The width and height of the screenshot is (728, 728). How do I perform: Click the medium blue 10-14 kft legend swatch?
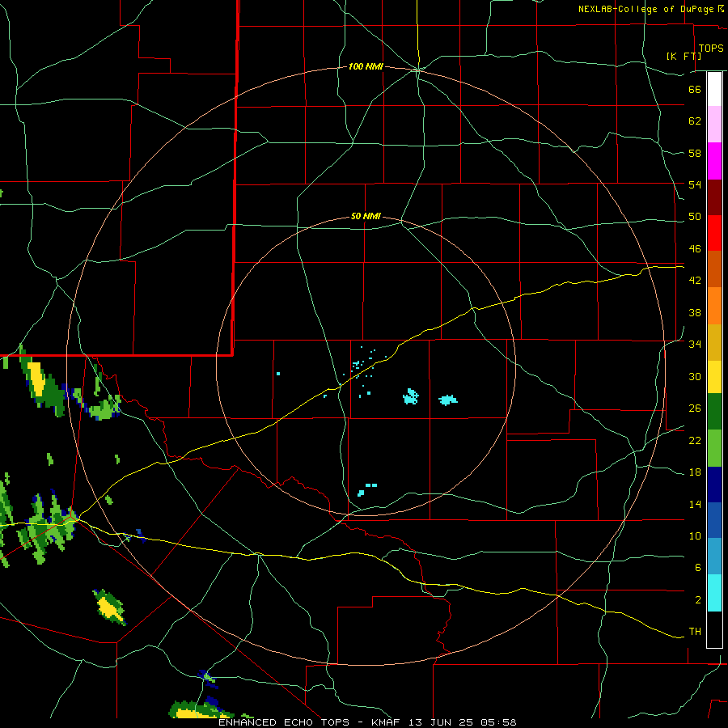click(714, 520)
